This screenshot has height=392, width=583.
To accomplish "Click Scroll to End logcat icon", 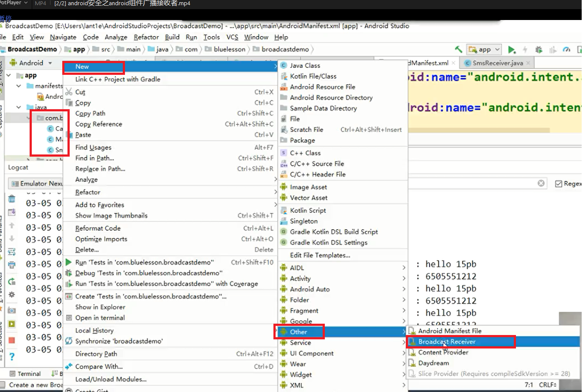I will [12, 212].
